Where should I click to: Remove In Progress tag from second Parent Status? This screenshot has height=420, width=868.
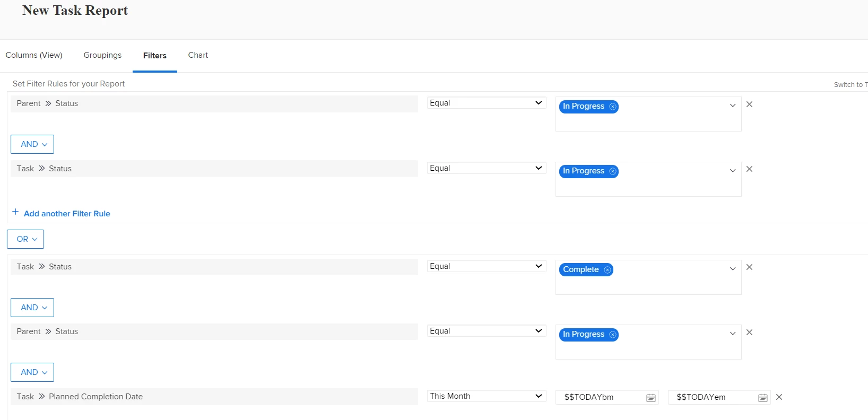[613, 335]
